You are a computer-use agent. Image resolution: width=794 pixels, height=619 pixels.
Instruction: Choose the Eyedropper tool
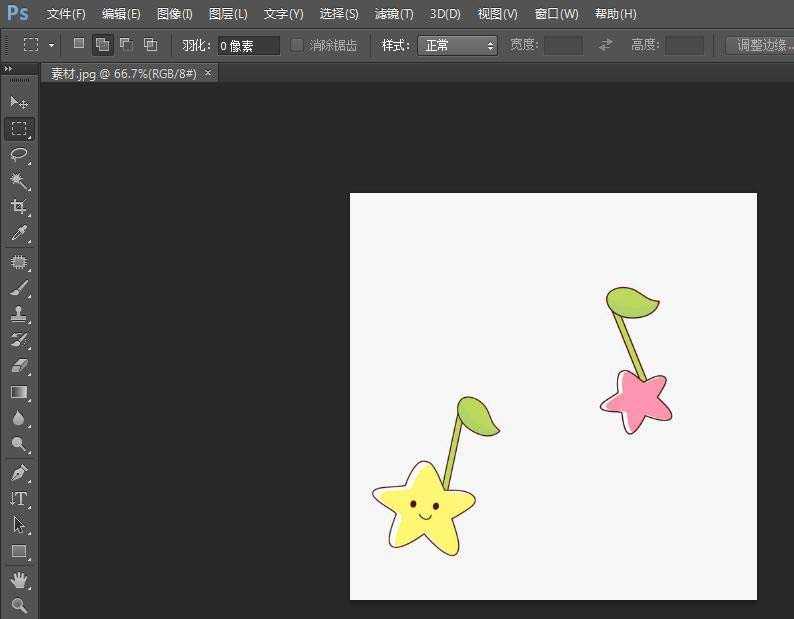click(x=19, y=234)
